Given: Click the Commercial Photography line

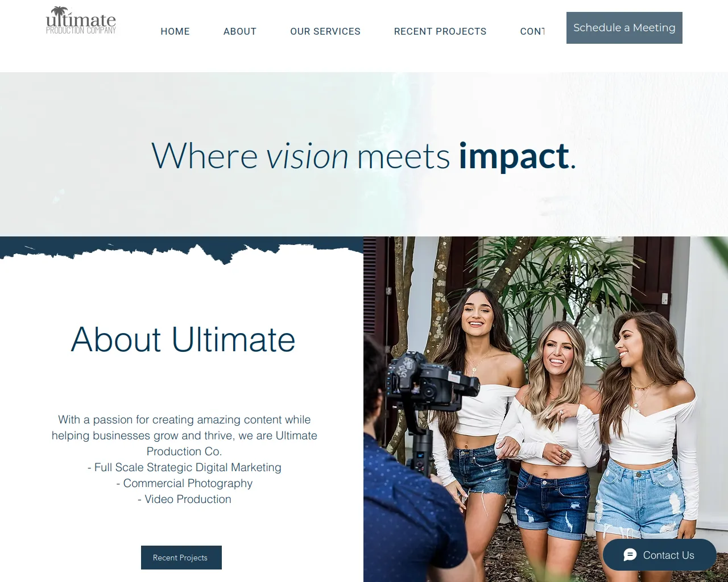Looking at the screenshot, I should (184, 483).
